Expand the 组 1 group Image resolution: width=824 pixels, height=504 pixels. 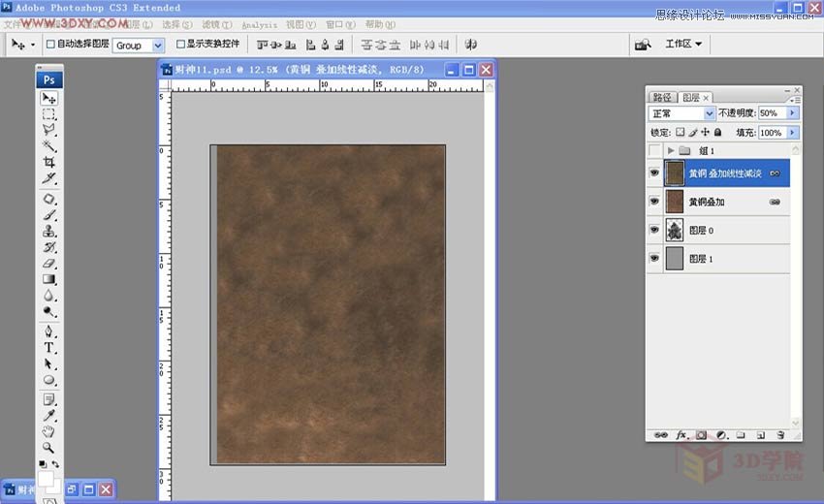coord(671,151)
